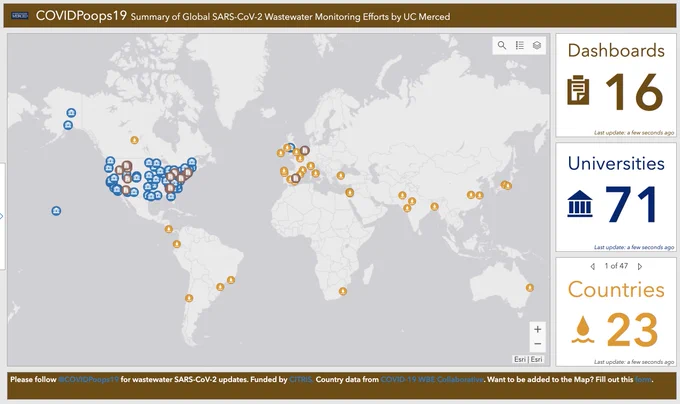This screenshot has width=680, height=404.
Task: Select the Netherlands dashboard marker
Action: [x=305, y=151]
